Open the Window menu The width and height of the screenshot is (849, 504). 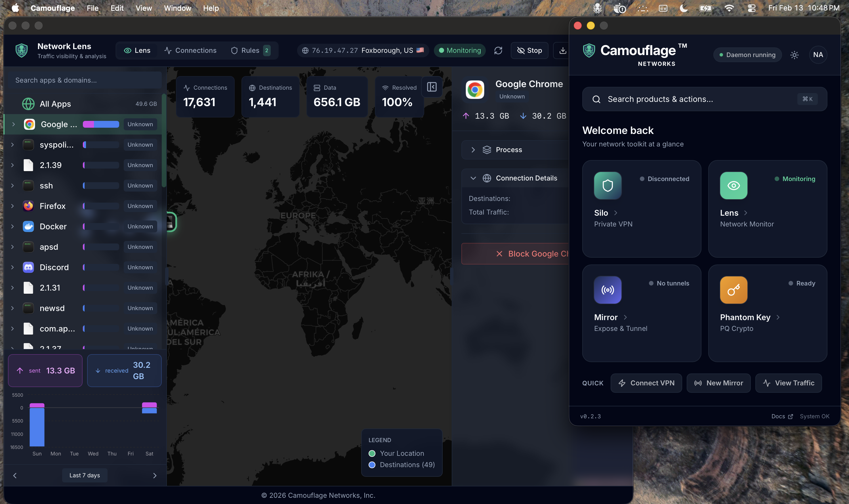[x=178, y=8]
